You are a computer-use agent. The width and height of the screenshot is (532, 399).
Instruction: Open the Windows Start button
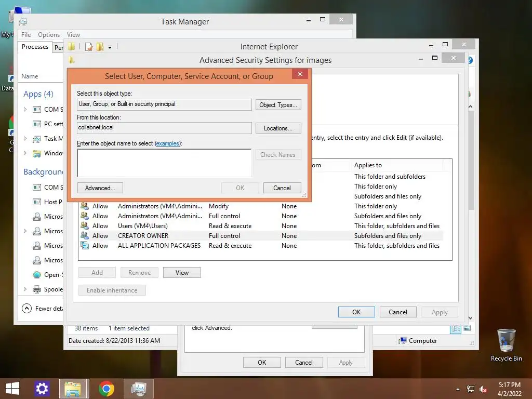coord(12,389)
